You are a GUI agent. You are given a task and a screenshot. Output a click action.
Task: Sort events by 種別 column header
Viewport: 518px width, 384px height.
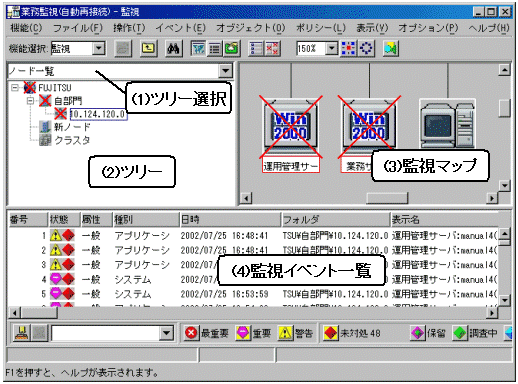(146, 219)
